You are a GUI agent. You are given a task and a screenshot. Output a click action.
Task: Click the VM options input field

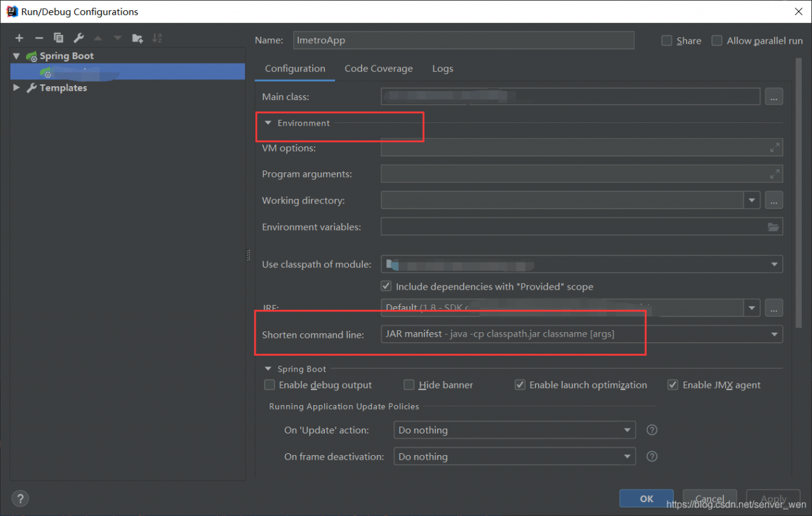point(582,148)
